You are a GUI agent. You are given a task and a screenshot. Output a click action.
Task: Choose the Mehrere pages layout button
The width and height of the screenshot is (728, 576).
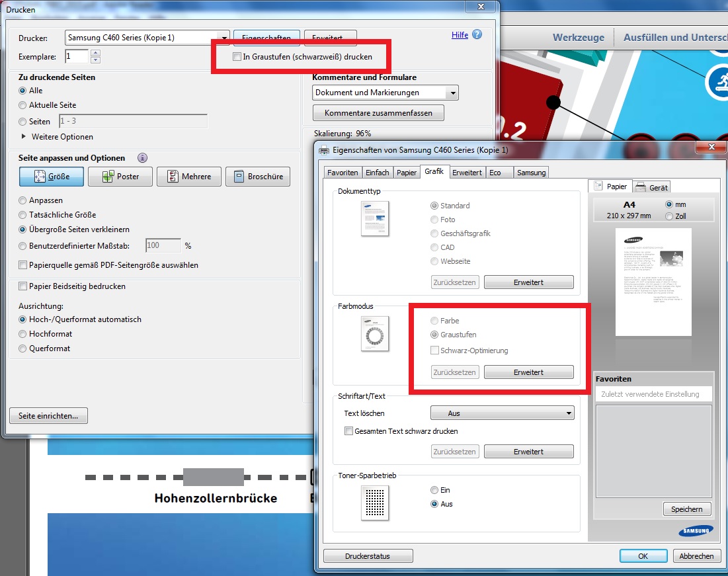[x=189, y=177]
